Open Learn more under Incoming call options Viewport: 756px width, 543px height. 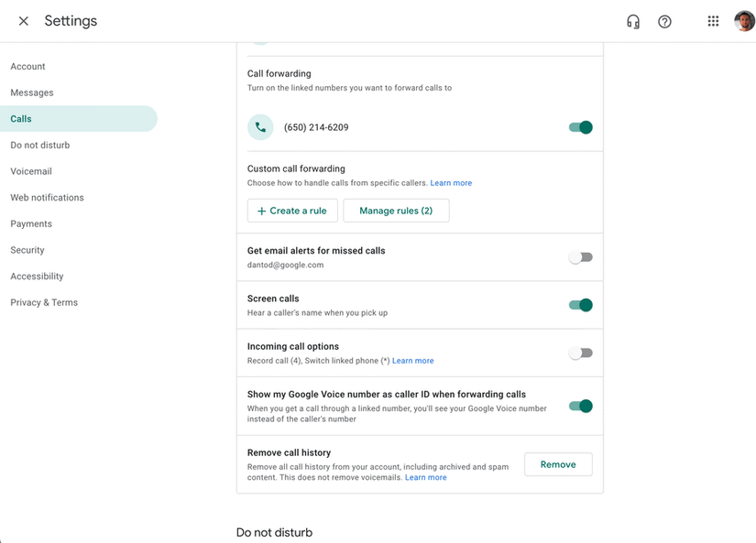[x=413, y=361]
